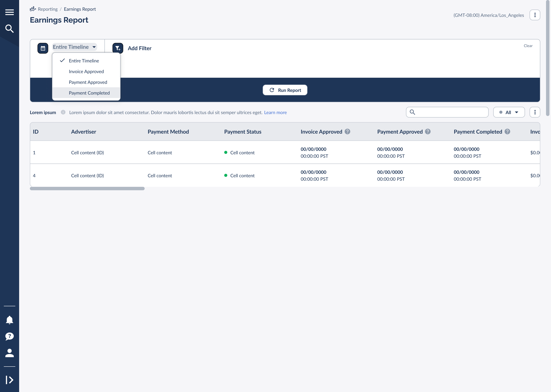This screenshot has height=392, width=551.
Task: Click the sidebar search icon
Action: click(x=9, y=29)
